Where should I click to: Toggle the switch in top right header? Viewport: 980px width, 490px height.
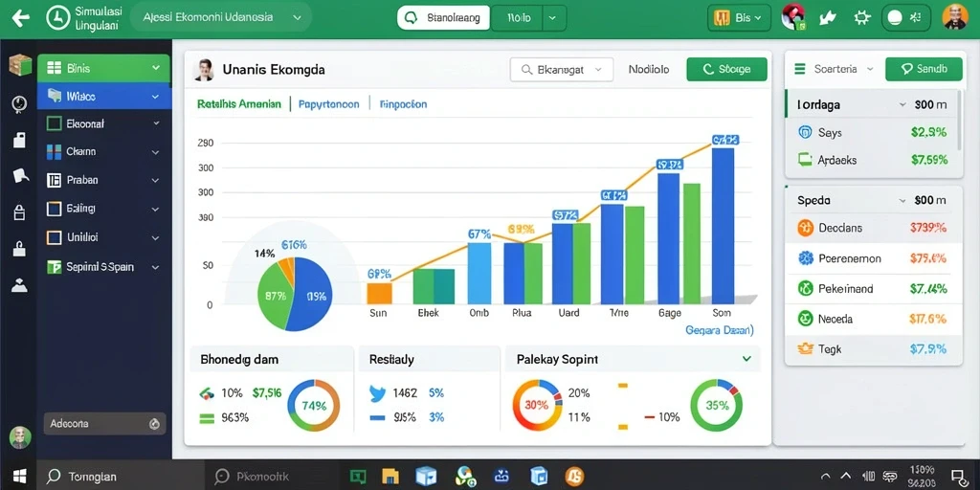point(905,18)
